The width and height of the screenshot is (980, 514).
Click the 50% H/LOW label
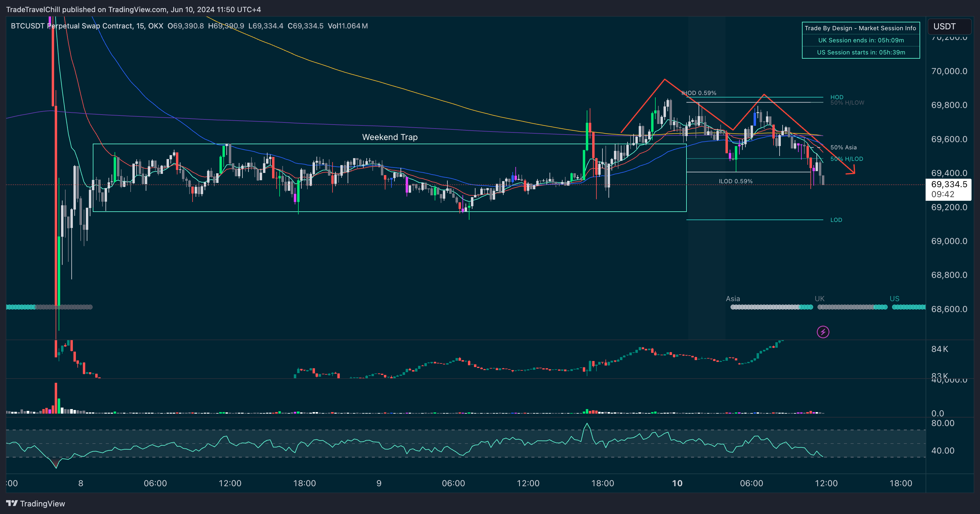tap(847, 103)
